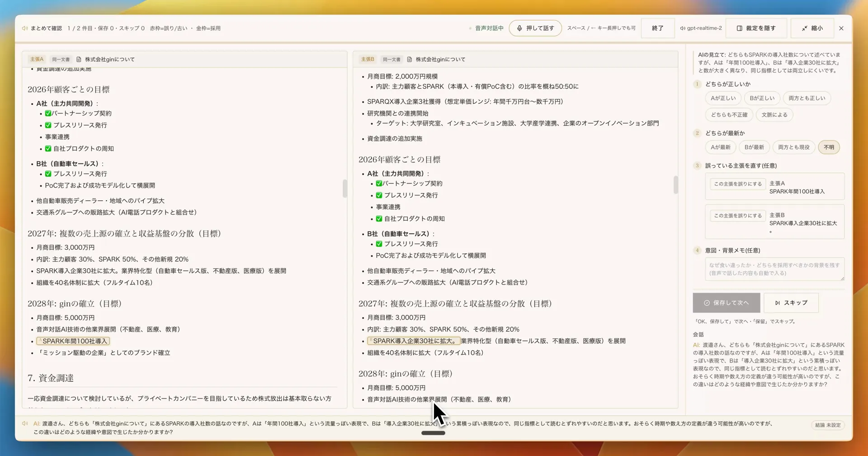The width and height of the screenshot is (868, 456).
Task: Close the review dialog with X
Action: 841,28
